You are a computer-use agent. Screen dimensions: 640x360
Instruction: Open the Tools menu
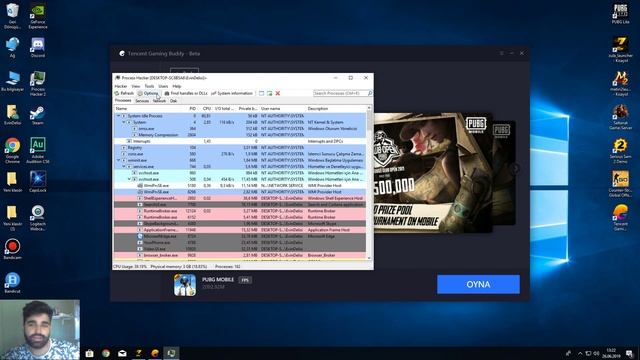[149, 86]
